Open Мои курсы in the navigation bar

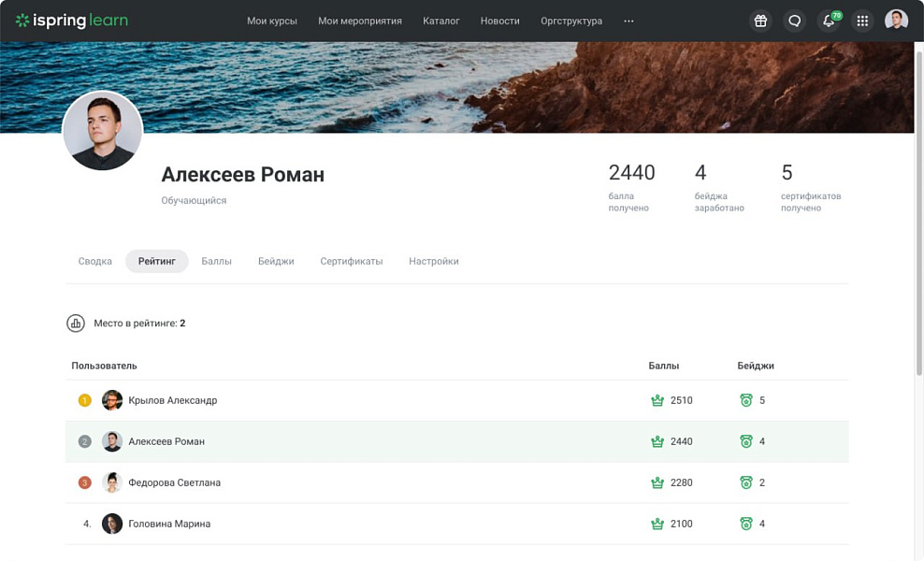[271, 20]
